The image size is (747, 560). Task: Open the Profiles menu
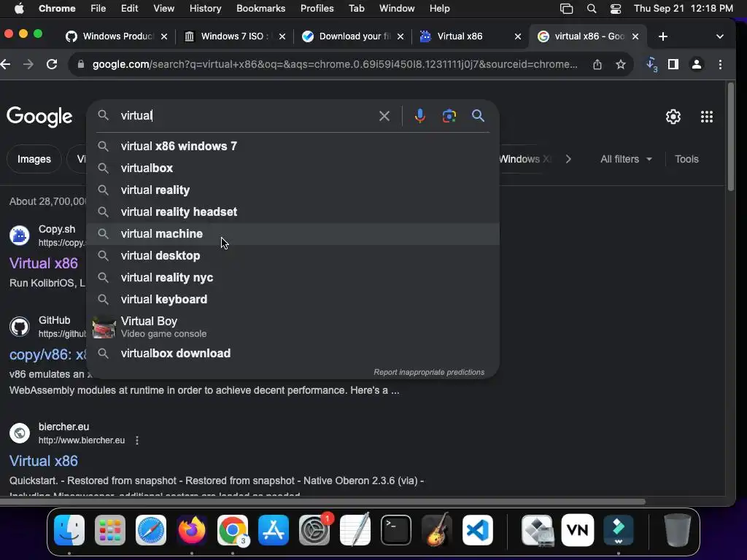coord(317,9)
